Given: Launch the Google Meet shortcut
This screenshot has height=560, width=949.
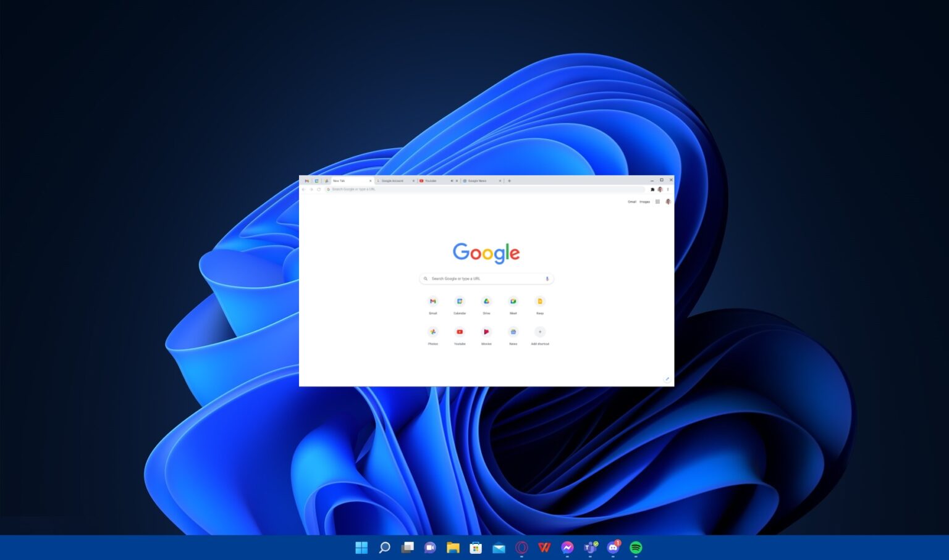Looking at the screenshot, I should 513,301.
